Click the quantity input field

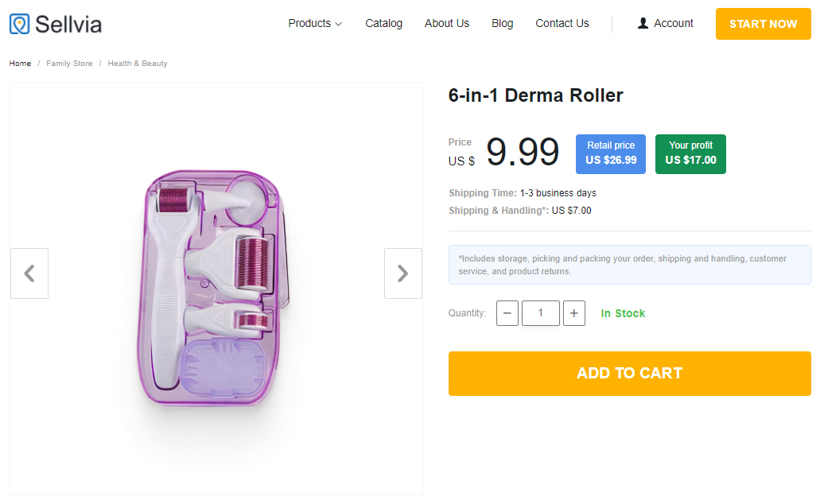coord(541,313)
